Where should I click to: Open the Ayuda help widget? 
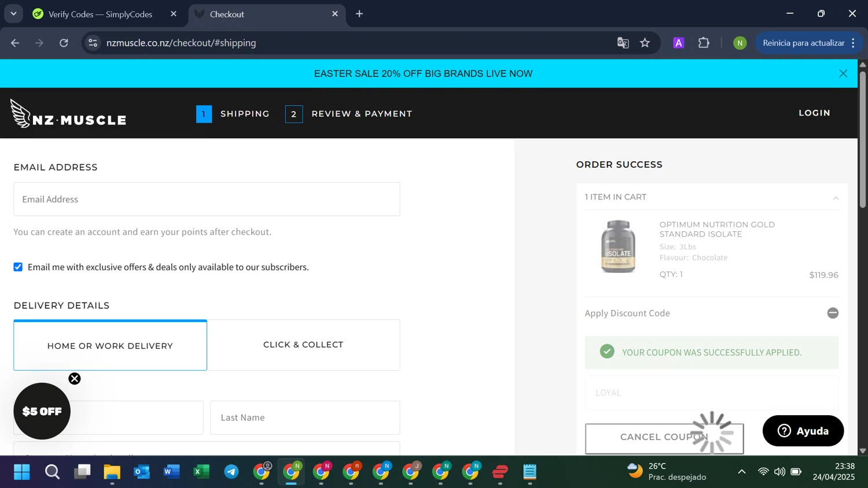[803, 431]
